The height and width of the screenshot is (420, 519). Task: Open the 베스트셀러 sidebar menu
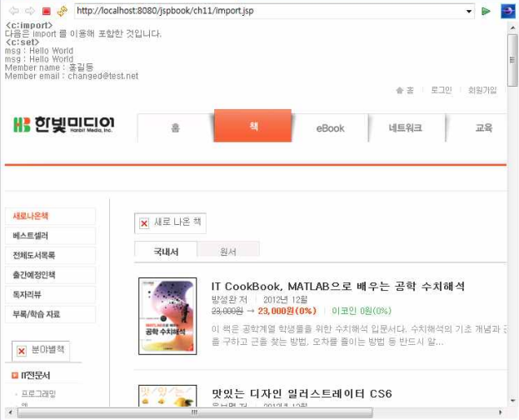(x=50, y=236)
